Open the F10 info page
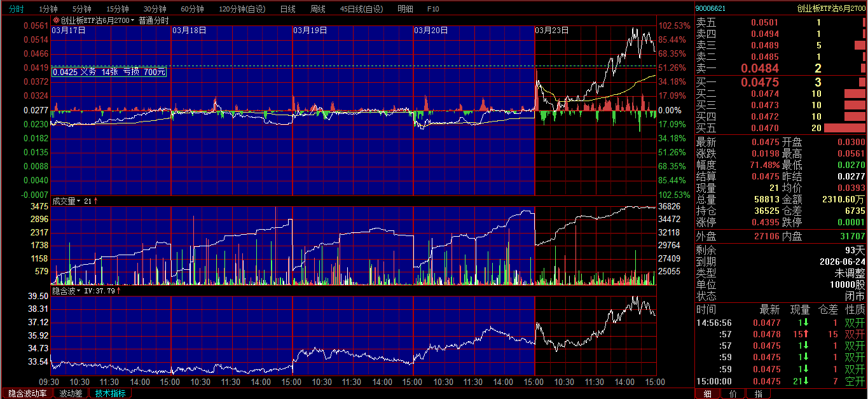This screenshot has width=868, height=399. pos(432,9)
